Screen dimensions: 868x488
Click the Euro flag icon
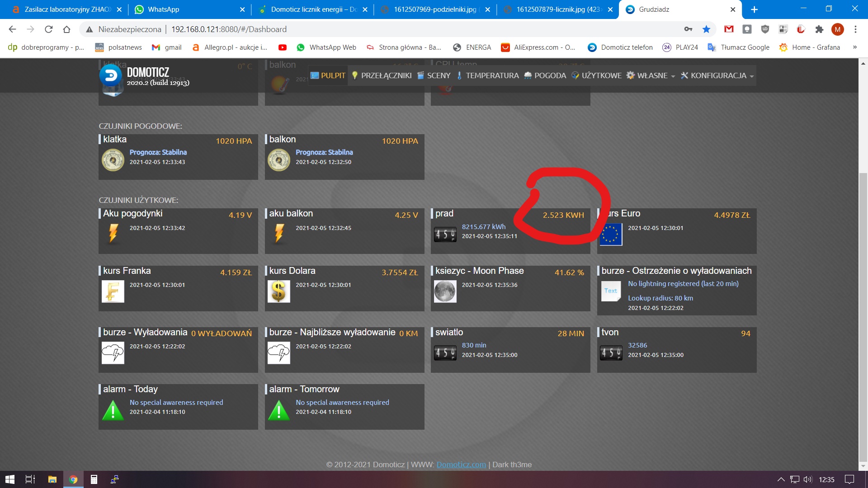click(x=611, y=235)
